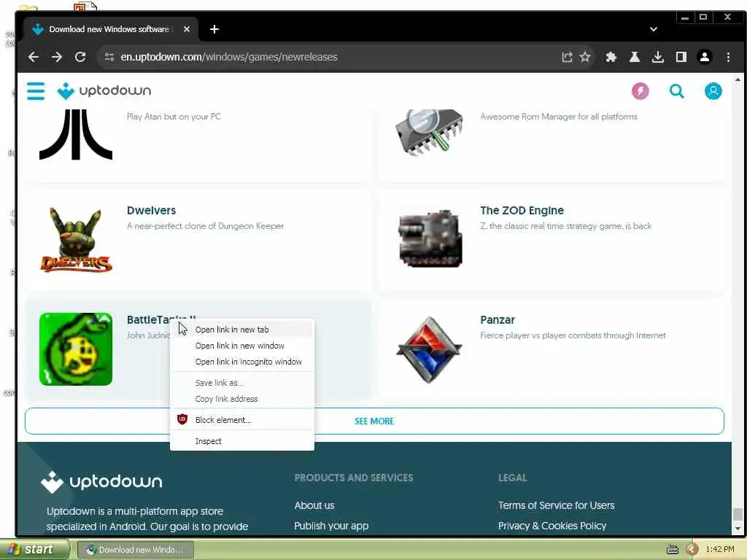Click the SEE MORE button
Viewport: 747px width, 560px height.
pos(374,421)
